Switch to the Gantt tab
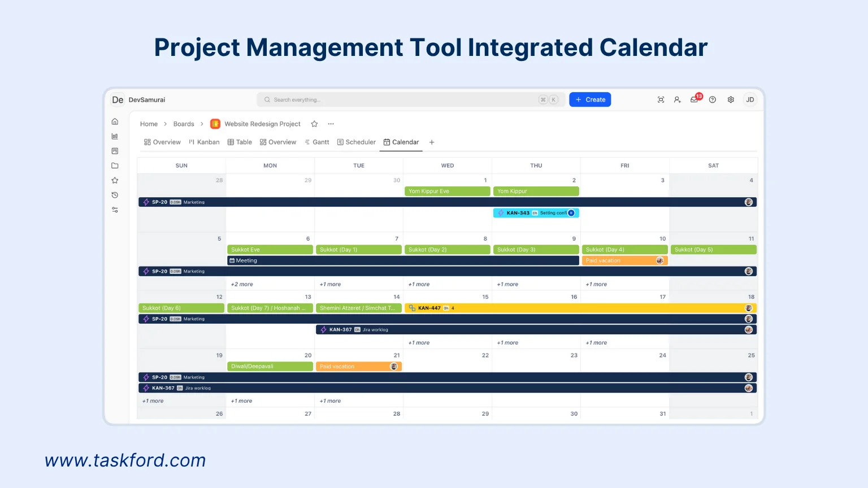 coord(316,142)
